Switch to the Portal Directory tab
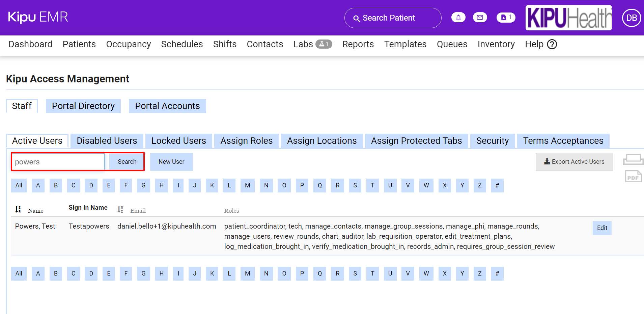Image resolution: width=644 pixels, height=314 pixels. point(83,106)
